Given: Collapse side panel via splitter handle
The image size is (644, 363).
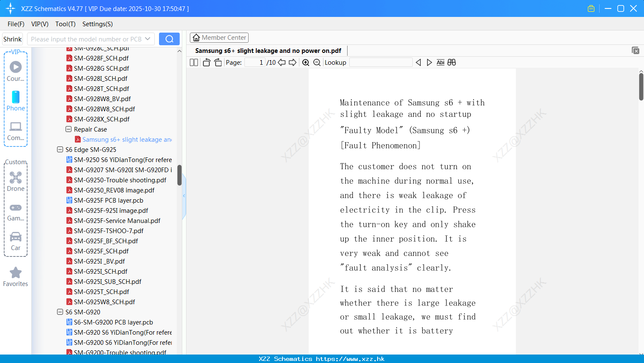Looking at the screenshot, I should [184, 196].
